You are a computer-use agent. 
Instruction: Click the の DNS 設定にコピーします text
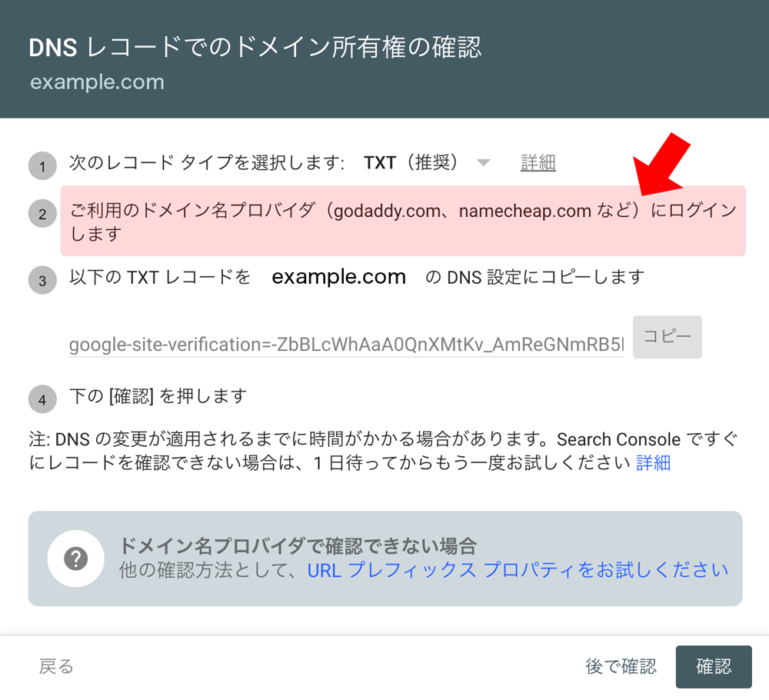tap(534, 277)
